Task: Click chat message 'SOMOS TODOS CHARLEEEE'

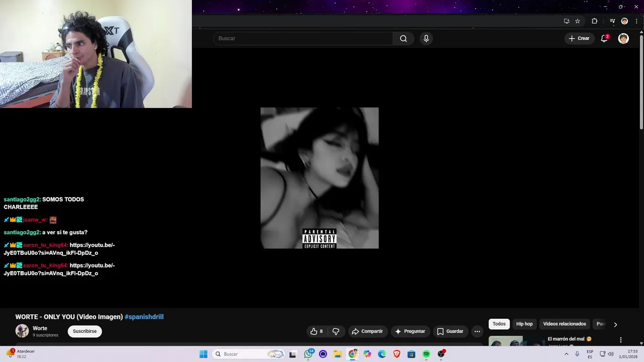Action: coord(44,203)
